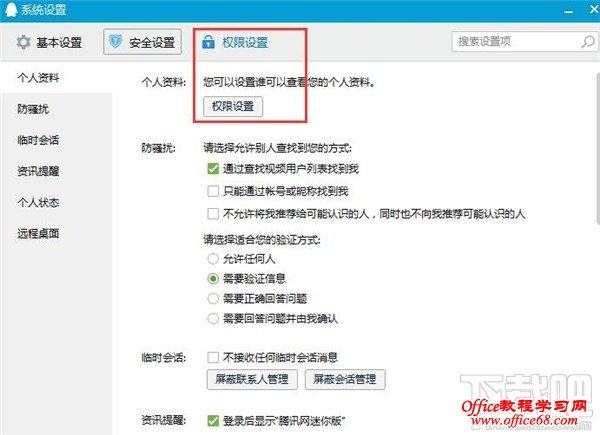Open the 权限设置 tab
The image size is (600, 435).
(x=235, y=42)
